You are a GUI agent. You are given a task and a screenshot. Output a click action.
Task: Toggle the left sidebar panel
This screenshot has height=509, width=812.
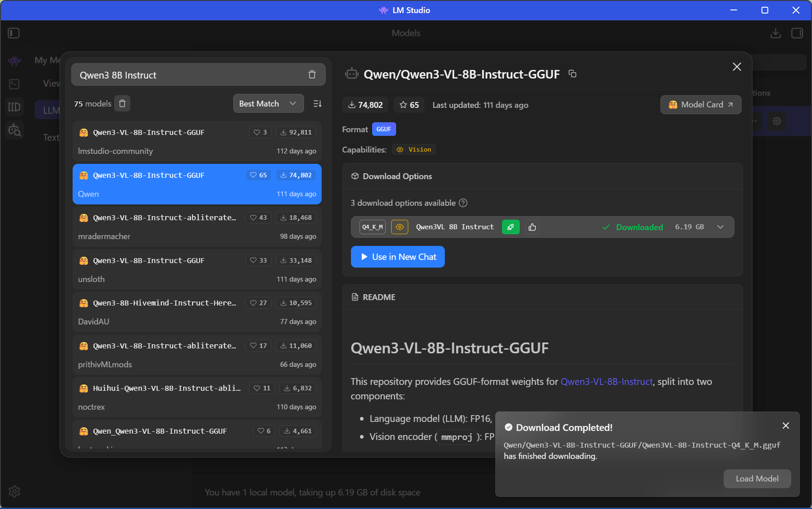coord(14,33)
